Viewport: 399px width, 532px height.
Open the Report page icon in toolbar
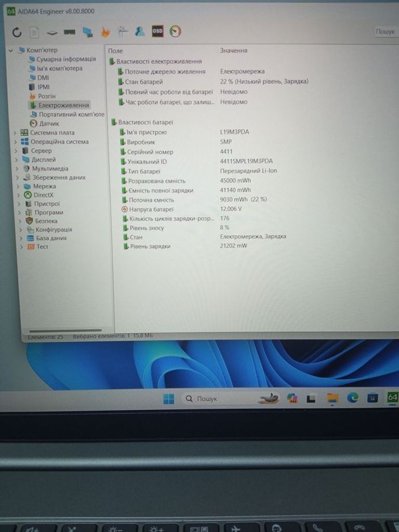[x=34, y=33]
